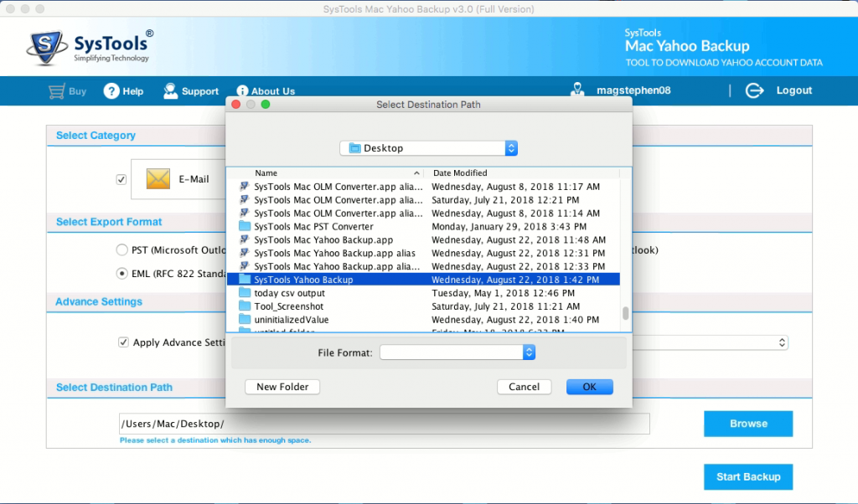
Task: Open the Help menu item
Action: (133, 91)
